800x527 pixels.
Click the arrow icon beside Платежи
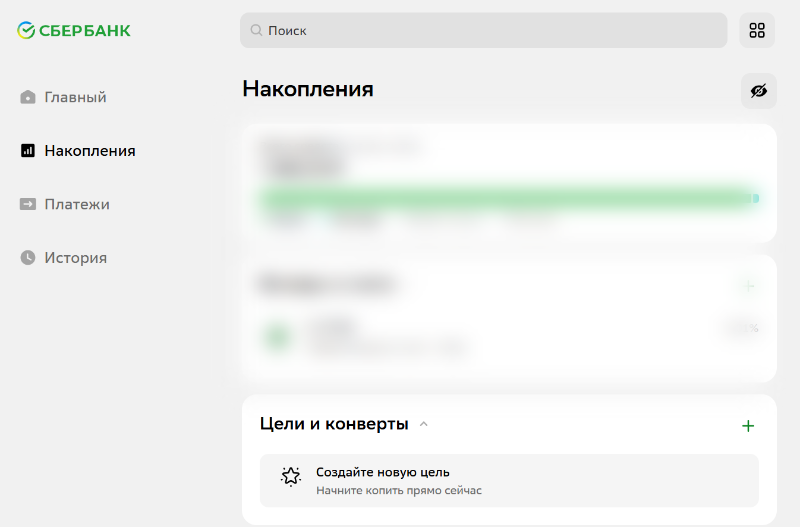[x=28, y=204]
